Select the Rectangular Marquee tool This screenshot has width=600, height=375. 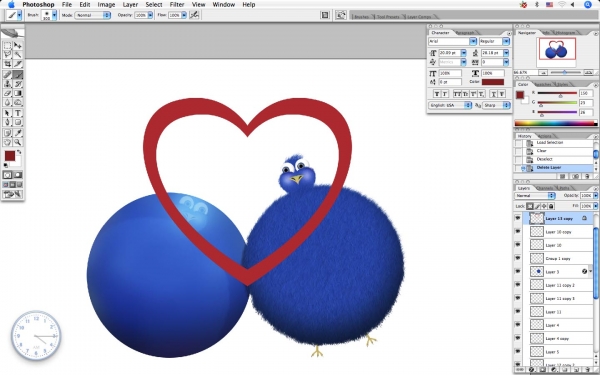pyautogui.click(x=7, y=46)
